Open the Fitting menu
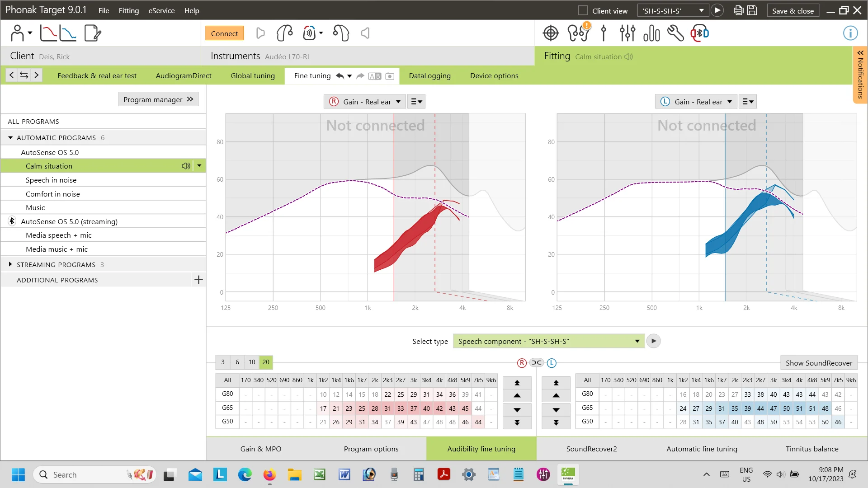The image size is (868, 488). (129, 10)
